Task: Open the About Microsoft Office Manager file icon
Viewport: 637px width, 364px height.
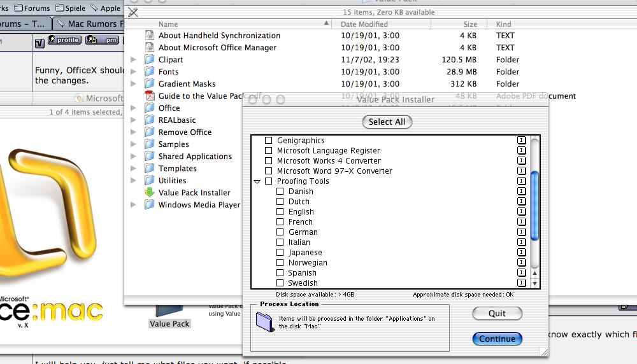Action: pyautogui.click(x=150, y=47)
